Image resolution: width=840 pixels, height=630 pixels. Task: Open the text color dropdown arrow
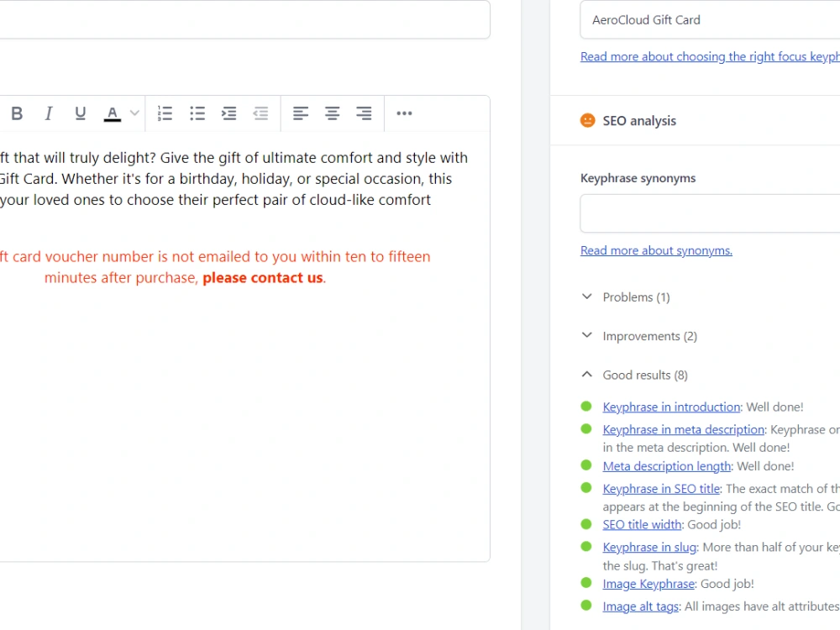pyautogui.click(x=134, y=113)
